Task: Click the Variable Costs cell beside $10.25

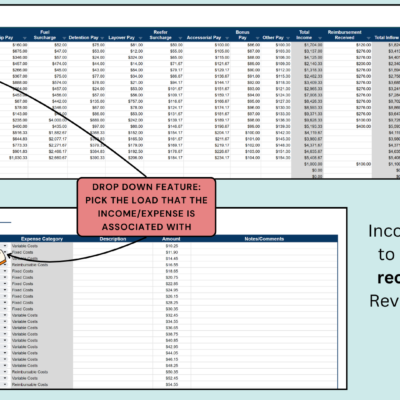Action: point(41,246)
